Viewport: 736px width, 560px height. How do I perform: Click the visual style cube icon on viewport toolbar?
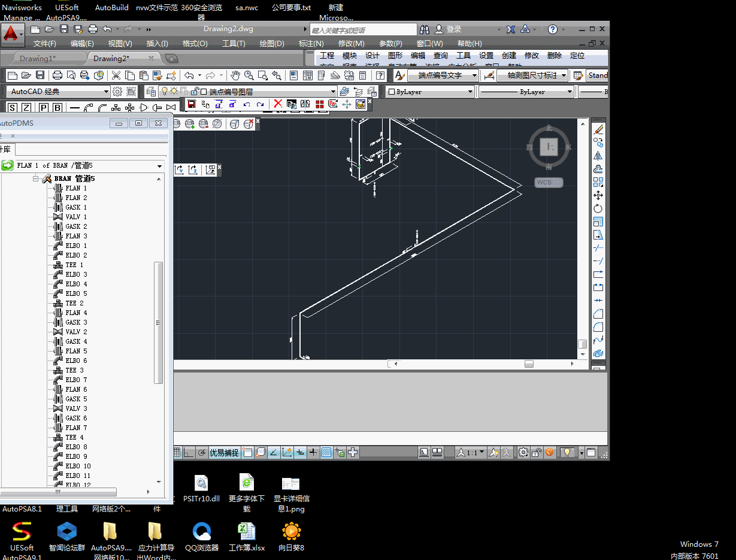pos(234,124)
